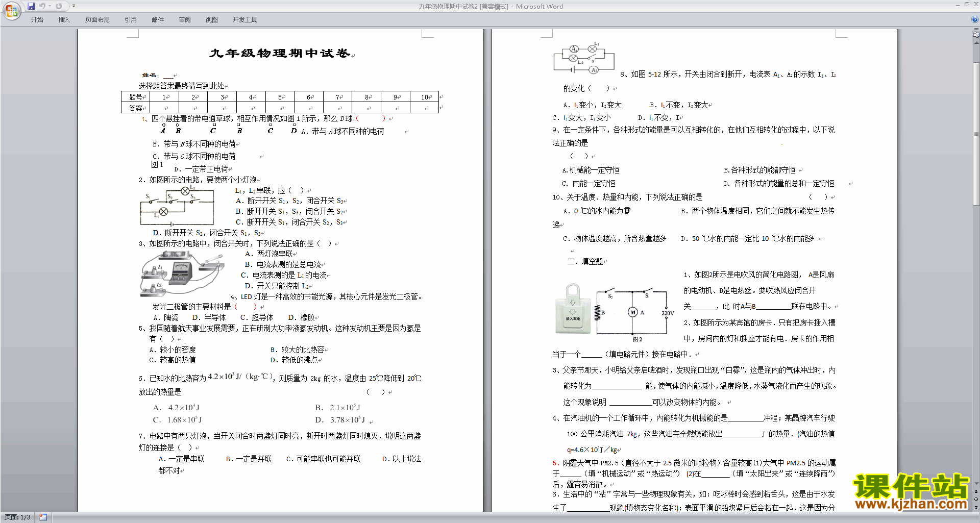This screenshot has width=980, height=523.
Task: Open Microsoft Word help
Action: point(975,20)
